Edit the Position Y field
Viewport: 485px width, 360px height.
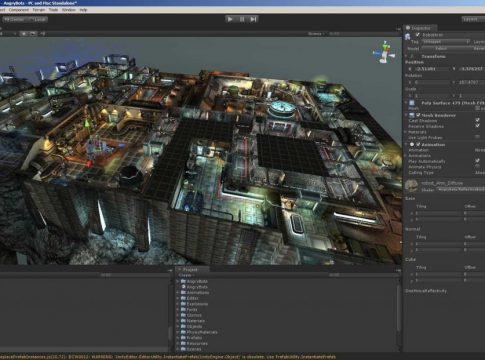[472, 69]
